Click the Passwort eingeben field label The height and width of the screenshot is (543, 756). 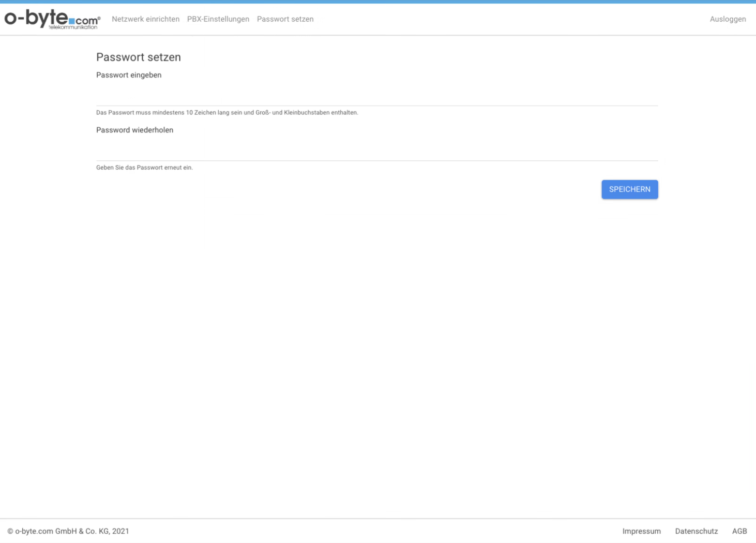pos(129,75)
